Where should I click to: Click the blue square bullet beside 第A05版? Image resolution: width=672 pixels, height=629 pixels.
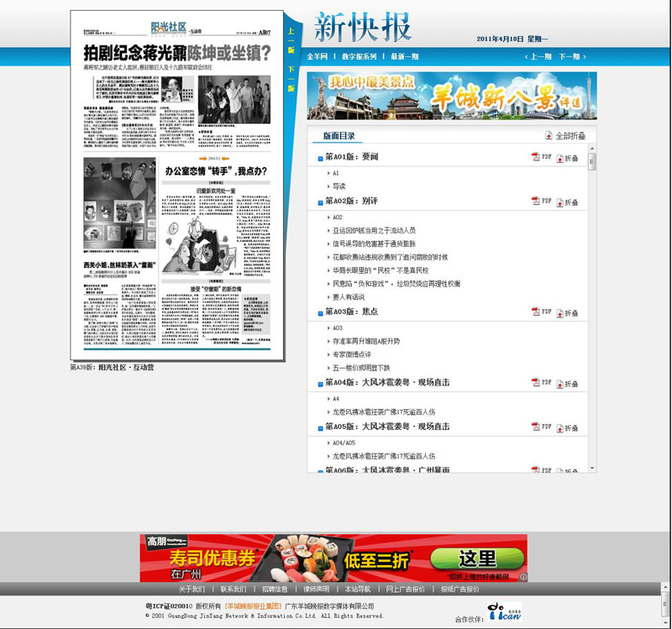click(x=320, y=428)
